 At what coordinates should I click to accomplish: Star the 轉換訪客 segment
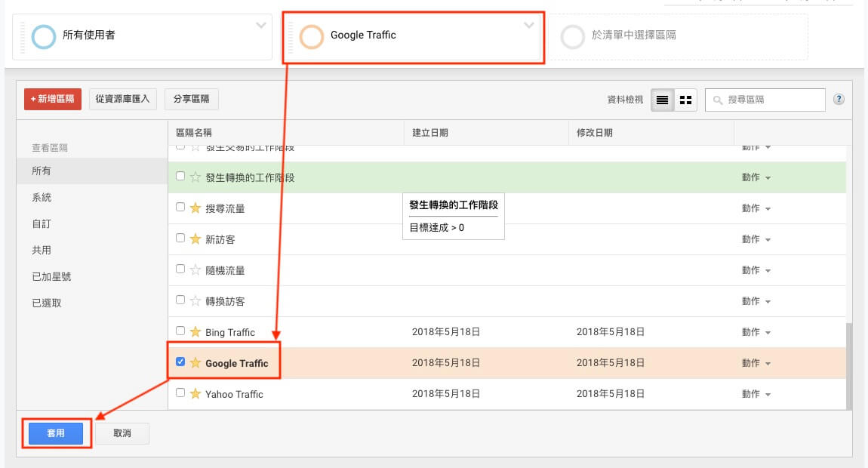[195, 301]
